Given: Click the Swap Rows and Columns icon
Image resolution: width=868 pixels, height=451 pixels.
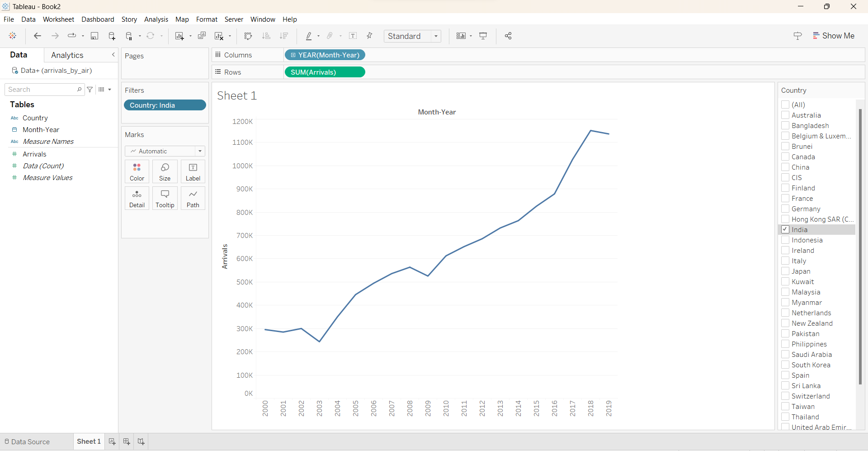Looking at the screenshot, I should coord(248,36).
